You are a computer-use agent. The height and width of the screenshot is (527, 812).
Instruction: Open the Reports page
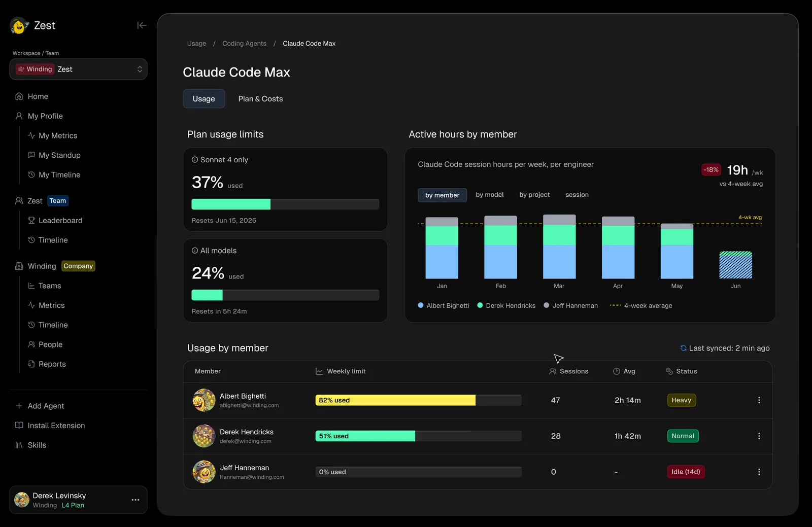pyautogui.click(x=47, y=364)
